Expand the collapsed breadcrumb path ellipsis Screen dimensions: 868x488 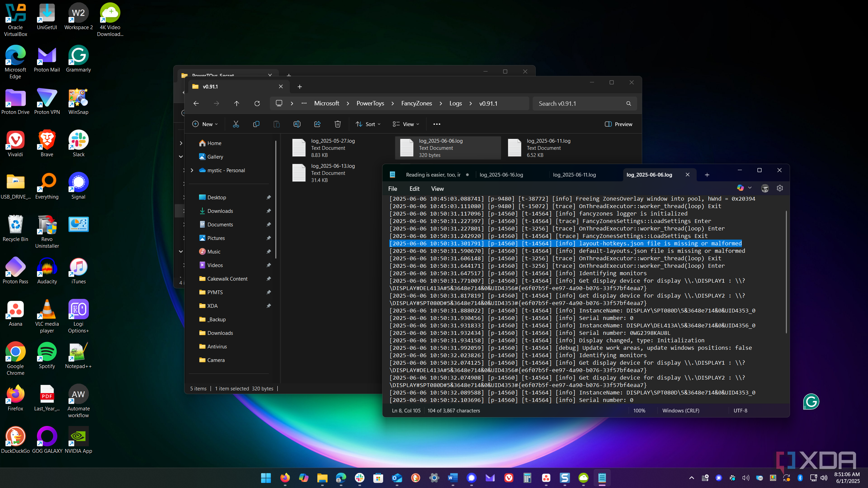point(304,103)
